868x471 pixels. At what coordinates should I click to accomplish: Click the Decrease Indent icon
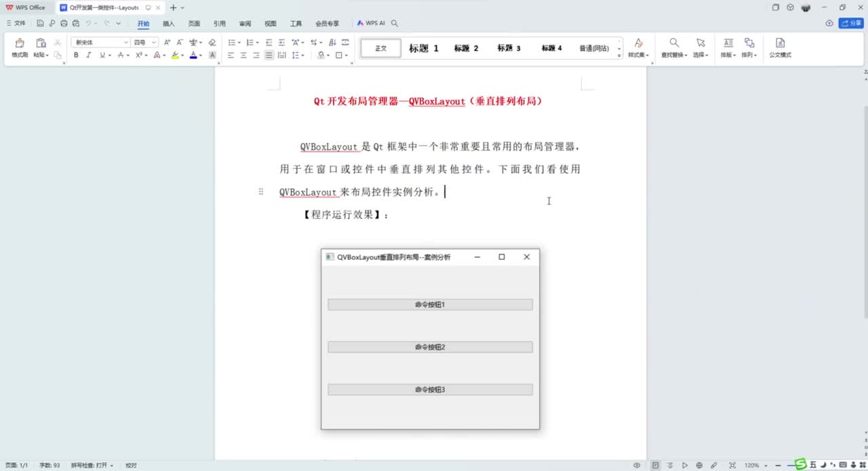coord(269,42)
